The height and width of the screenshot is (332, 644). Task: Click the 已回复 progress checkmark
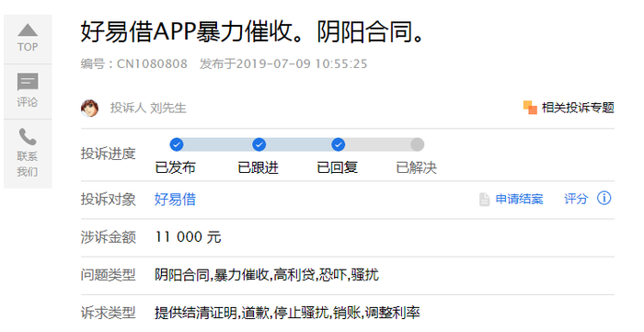338,144
